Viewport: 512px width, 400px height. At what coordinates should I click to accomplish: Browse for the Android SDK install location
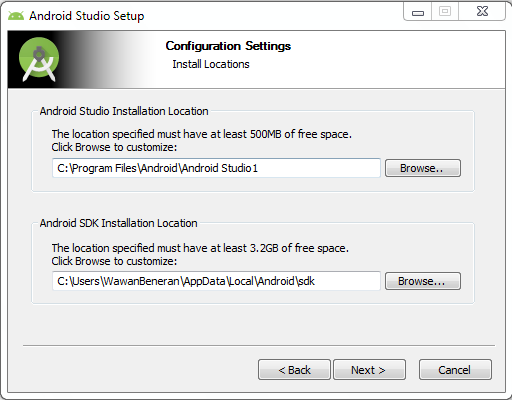423,281
